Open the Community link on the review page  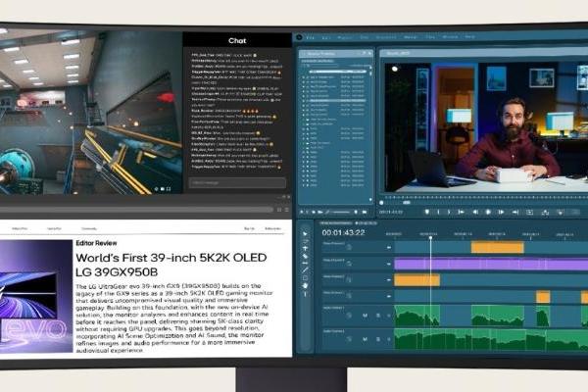coord(89,228)
